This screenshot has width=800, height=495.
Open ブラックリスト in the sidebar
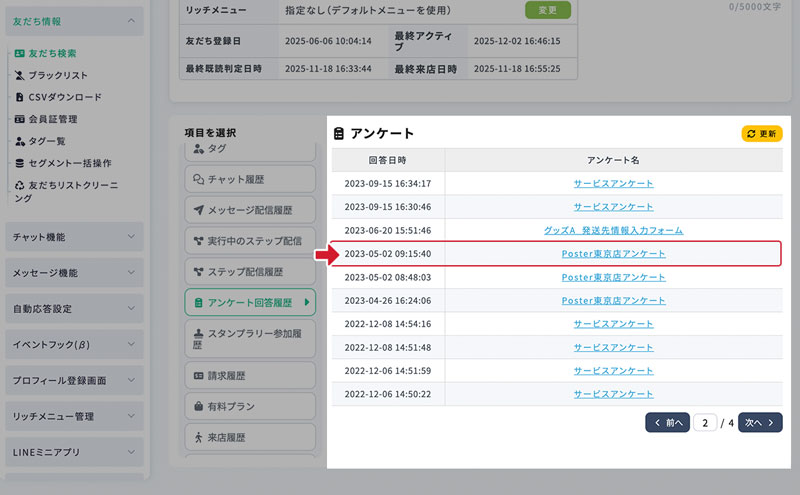click(57, 75)
